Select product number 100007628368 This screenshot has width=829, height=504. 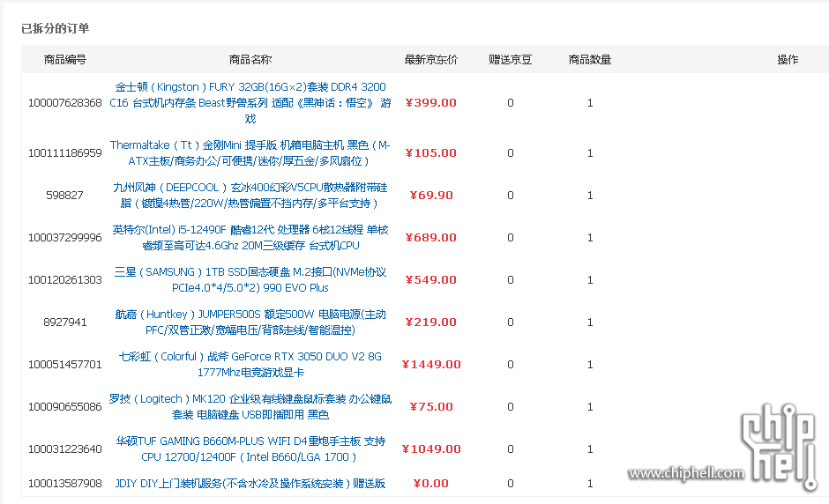tap(64, 102)
